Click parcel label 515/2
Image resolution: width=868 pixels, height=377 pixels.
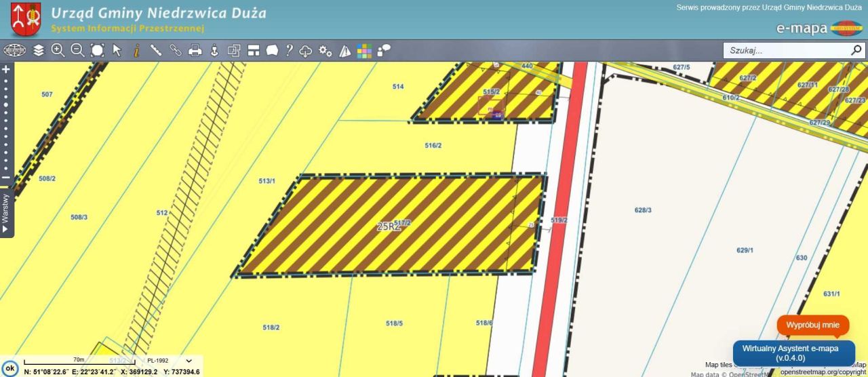[x=491, y=92]
